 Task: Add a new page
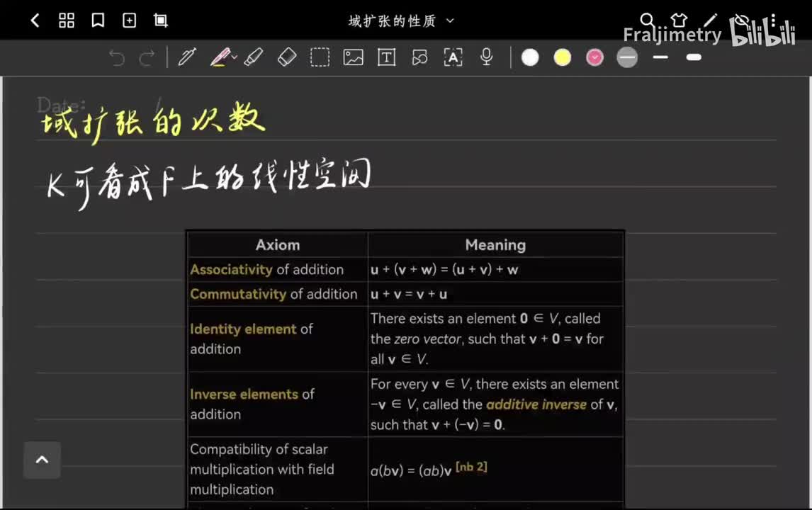(129, 21)
